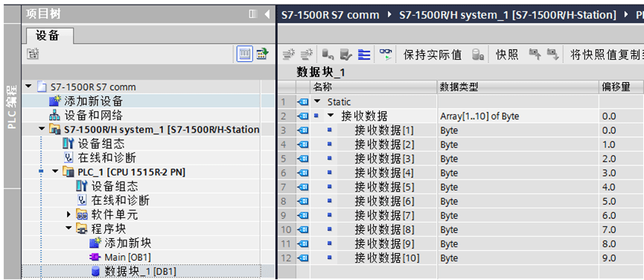The image size is (644, 280).
Task: Click the 在线和诊断 icon under the station
Action: point(68,158)
